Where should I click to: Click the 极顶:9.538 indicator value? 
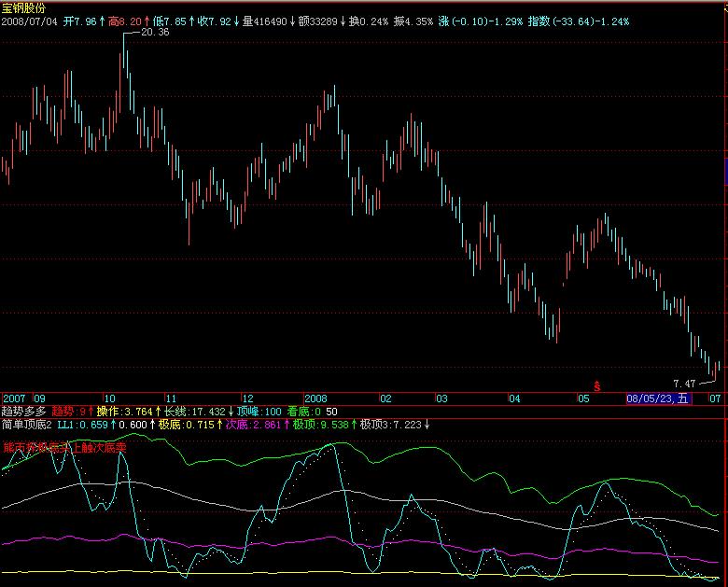(321, 425)
